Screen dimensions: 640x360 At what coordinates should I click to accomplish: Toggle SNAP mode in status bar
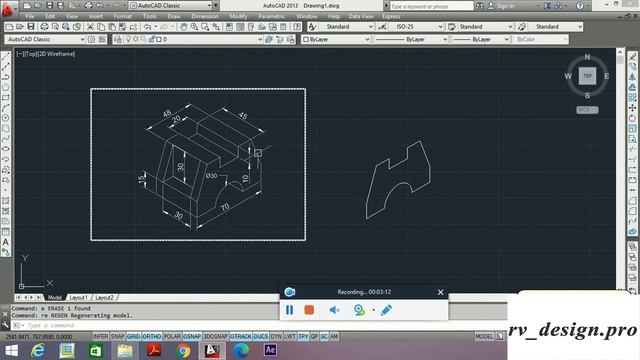[x=118, y=336]
